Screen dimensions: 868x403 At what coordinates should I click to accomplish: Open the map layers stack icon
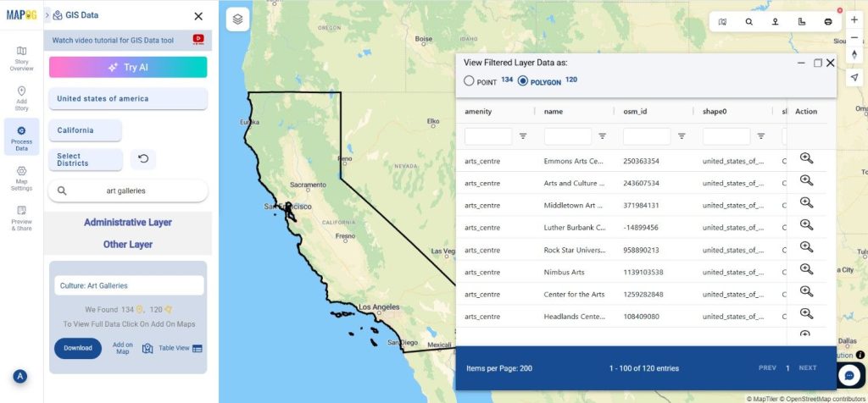click(x=238, y=19)
